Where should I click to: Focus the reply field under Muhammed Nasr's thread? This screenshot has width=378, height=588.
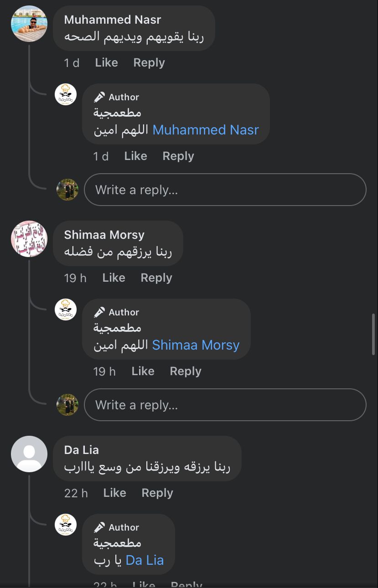coord(225,190)
